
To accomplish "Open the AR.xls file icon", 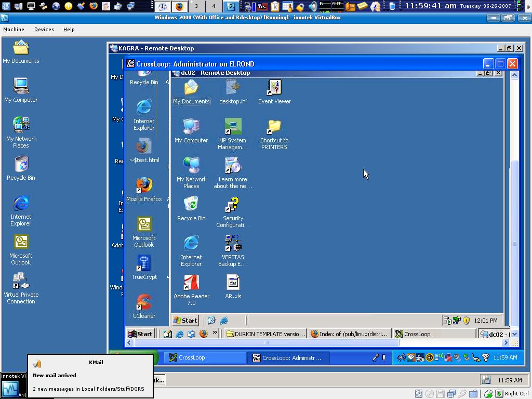I will pyautogui.click(x=233, y=283).
